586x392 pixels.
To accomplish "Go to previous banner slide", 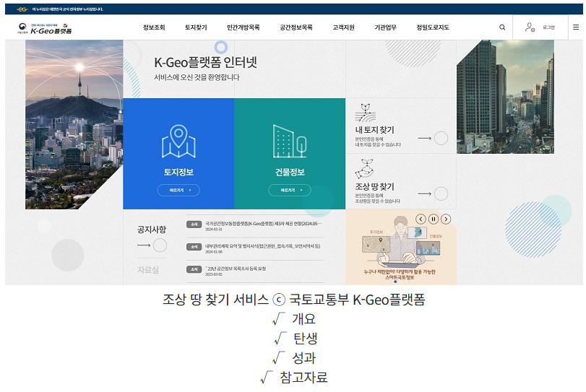I will coord(421,219).
